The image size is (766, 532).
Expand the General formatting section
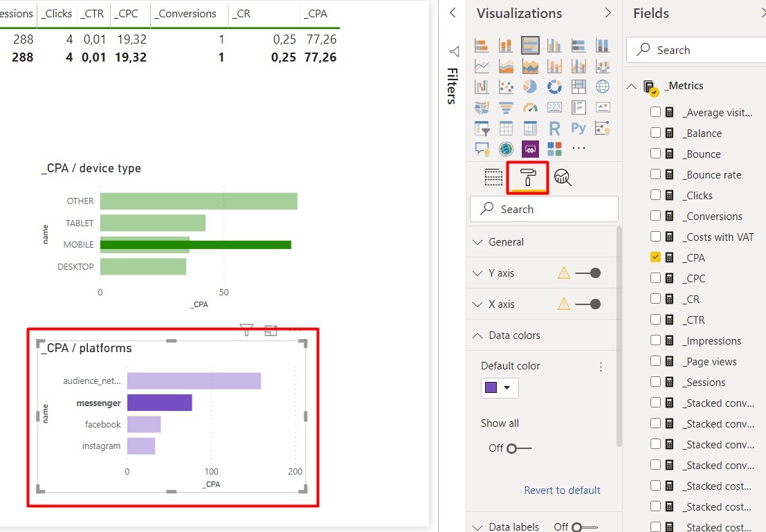click(477, 241)
